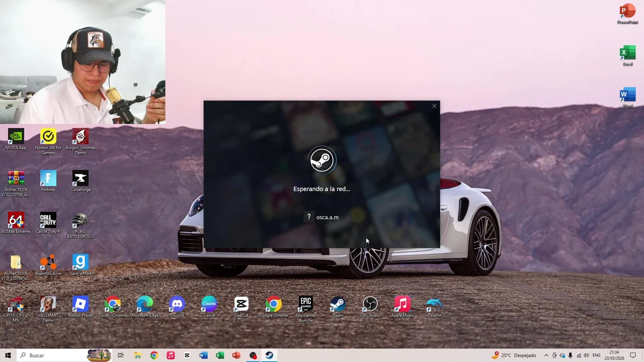The height and width of the screenshot is (362, 644).
Task: Click the microphone tray icon
Action: click(x=571, y=355)
